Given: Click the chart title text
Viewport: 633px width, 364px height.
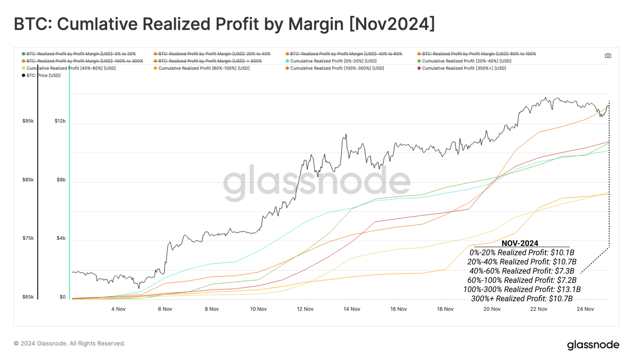Looking at the screenshot, I should [224, 24].
